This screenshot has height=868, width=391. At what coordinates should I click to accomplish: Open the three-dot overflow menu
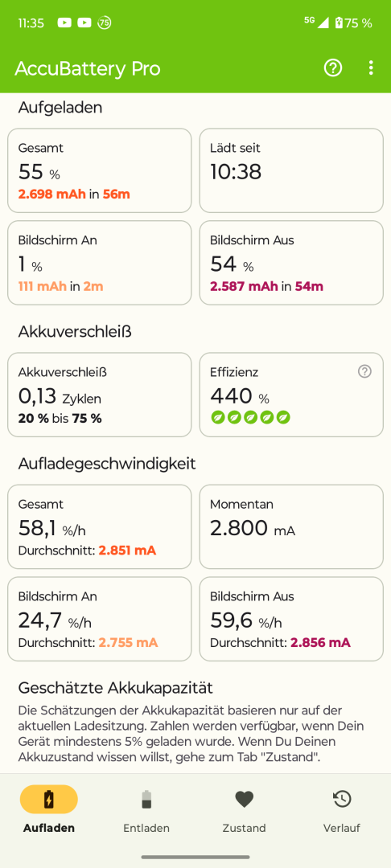[x=371, y=68]
